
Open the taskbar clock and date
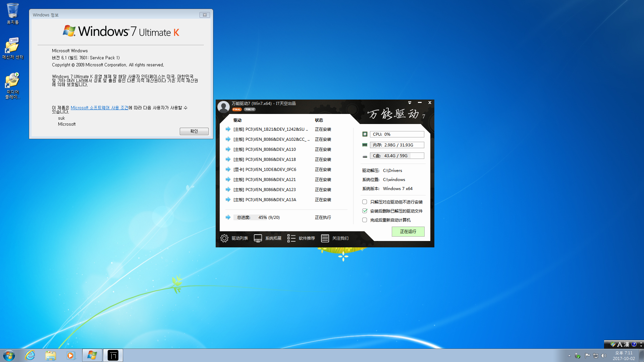[x=624, y=356]
